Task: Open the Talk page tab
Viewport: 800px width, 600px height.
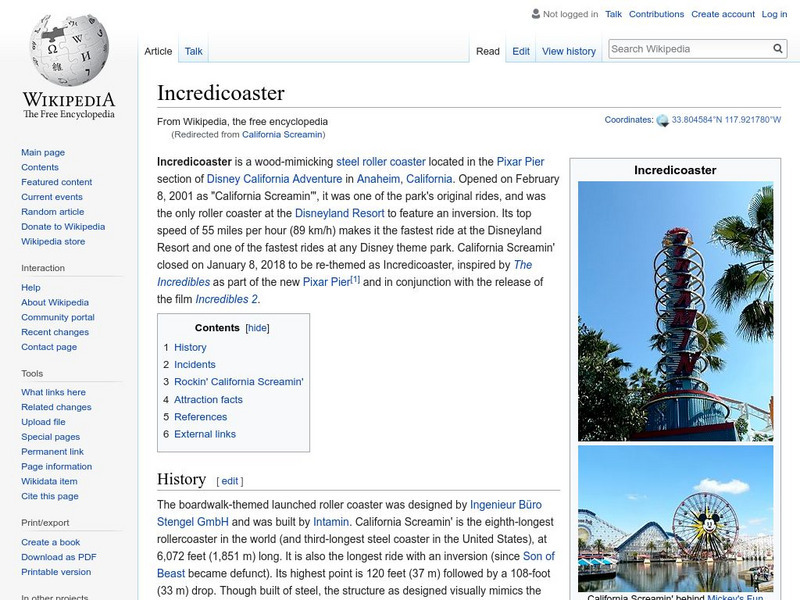Action: (x=193, y=51)
